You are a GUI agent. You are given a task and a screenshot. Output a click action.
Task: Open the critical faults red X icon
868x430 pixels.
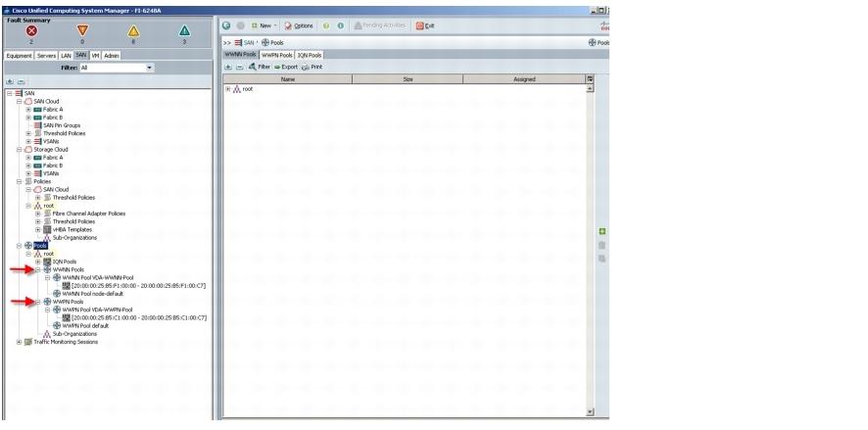31,31
